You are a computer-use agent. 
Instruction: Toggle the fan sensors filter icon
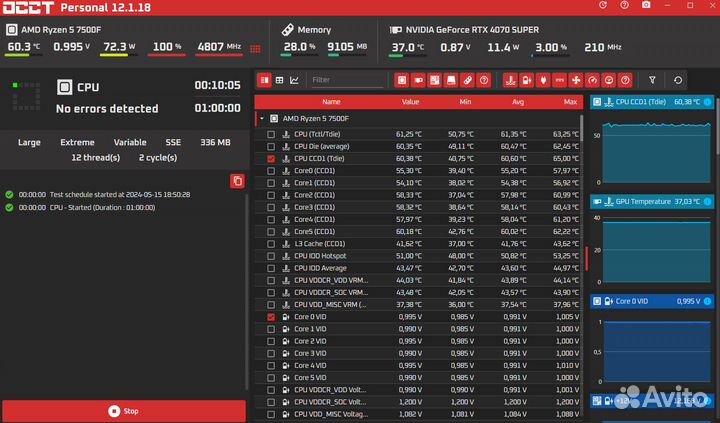tap(575, 80)
